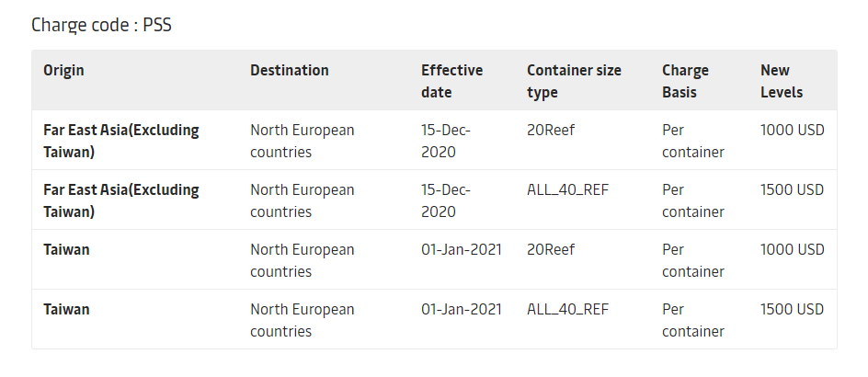
Task: Select ALL_40_REF cell in second row
Action: point(567,189)
